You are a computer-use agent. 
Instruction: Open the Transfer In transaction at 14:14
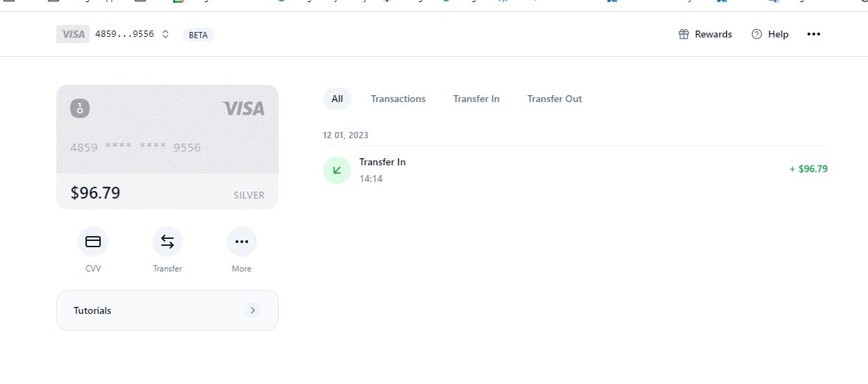pyautogui.click(x=382, y=169)
